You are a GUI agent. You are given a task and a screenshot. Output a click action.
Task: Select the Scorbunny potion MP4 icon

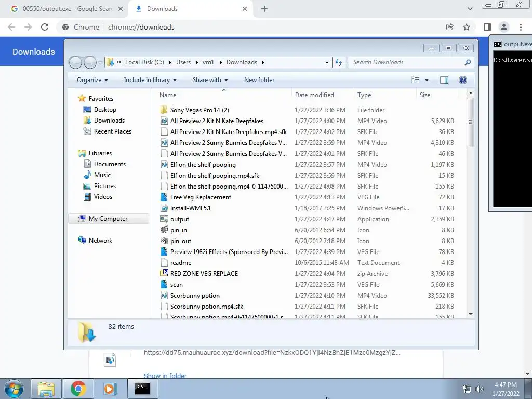164,296
